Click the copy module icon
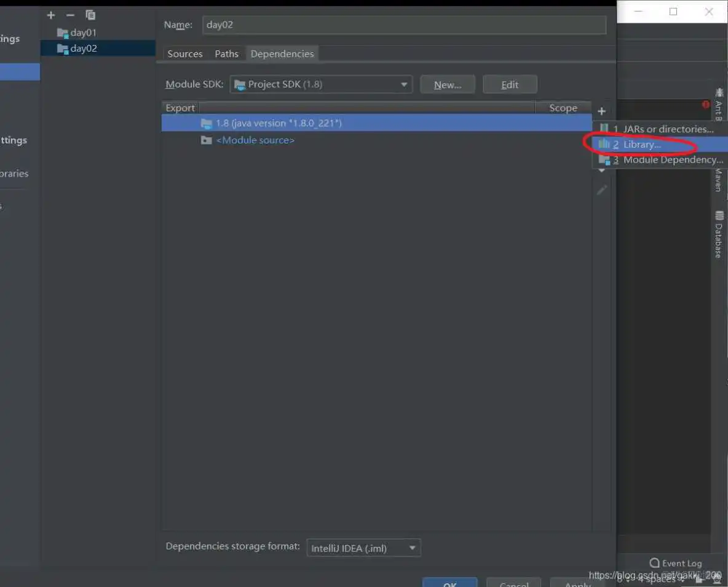The height and width of the screenshot is (587, 728). tap(90, 15)
